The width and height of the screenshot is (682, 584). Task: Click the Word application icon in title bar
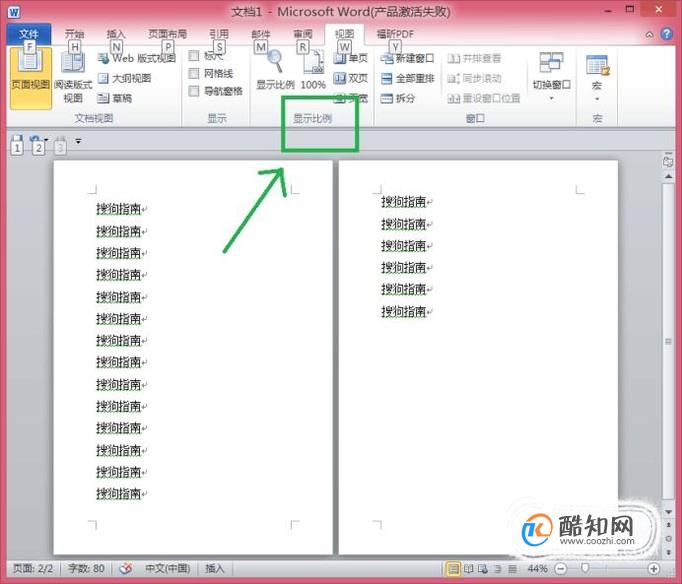coord(14,12)
